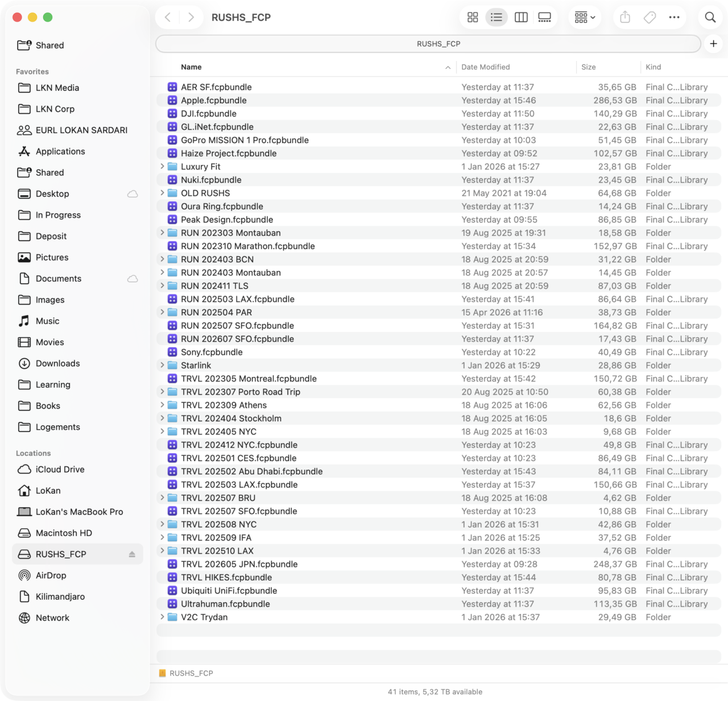Expand the Luxury Fit folder
The width and height of the screenshot is (728, 701).
[162, 167]
